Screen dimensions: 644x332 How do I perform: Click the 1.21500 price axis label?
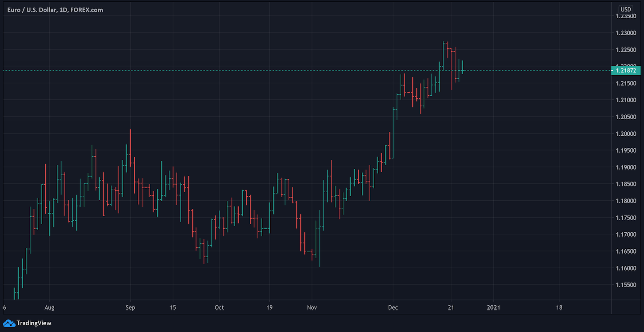626,83
